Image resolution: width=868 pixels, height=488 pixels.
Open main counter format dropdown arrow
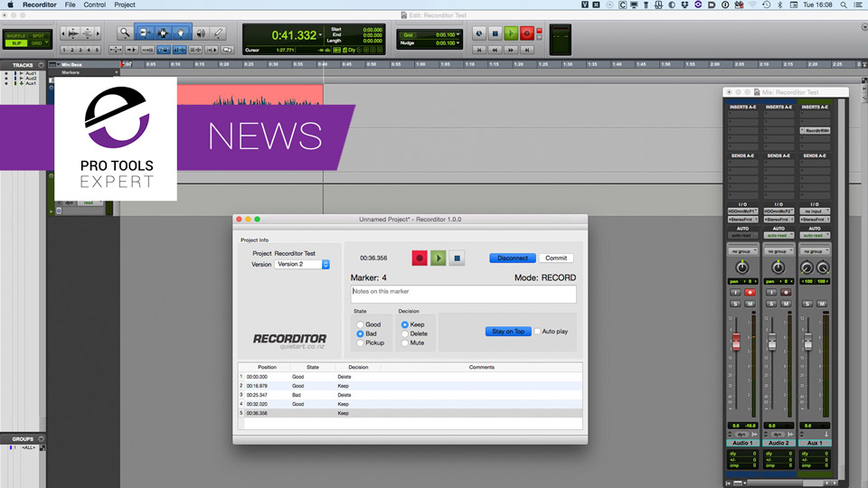click(x=320, y=35)
